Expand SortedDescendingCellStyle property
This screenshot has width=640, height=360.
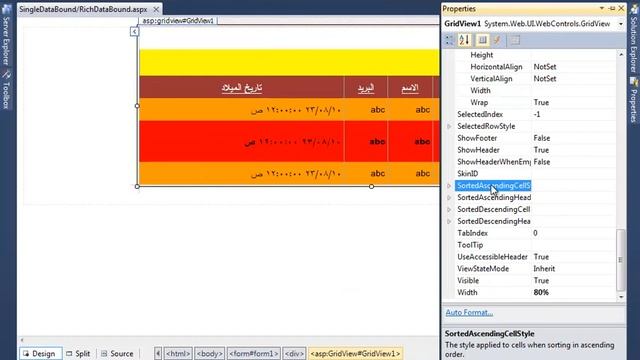449,209
